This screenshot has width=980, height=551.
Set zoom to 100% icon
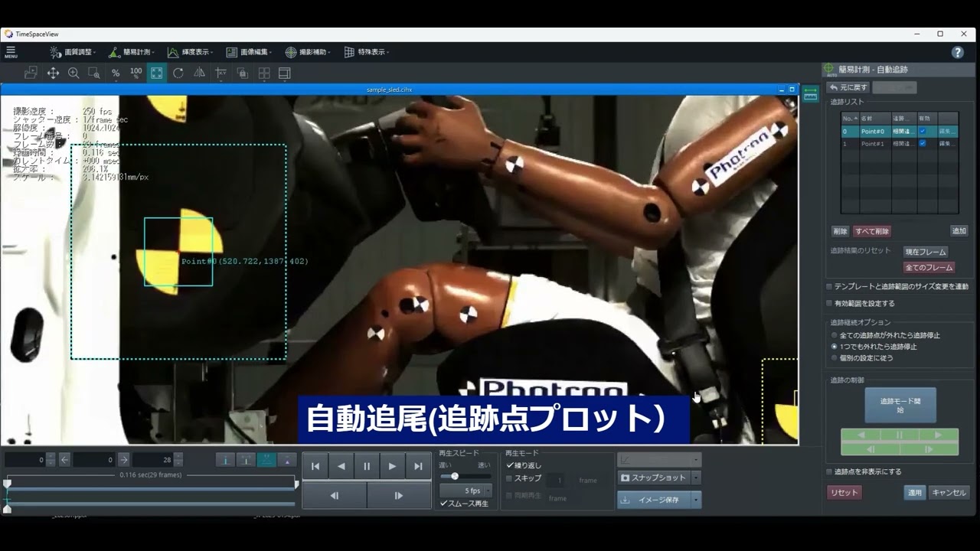click(x=136, y=73)
